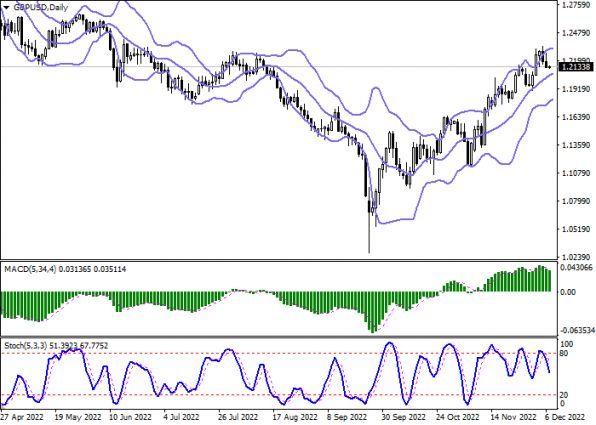
Task: Click the 27 Apr 2022 date label
Action: pos(22,417)
